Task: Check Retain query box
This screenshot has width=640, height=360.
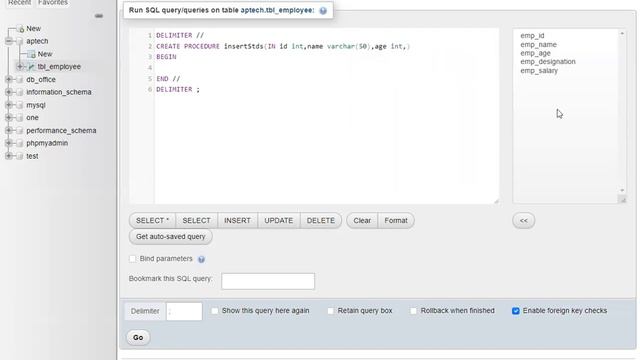Action: tap(330, 311)
